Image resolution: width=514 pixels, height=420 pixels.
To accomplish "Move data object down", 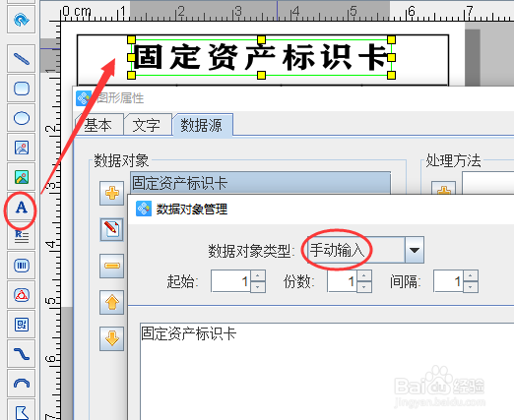I will (x=112, y=338).
